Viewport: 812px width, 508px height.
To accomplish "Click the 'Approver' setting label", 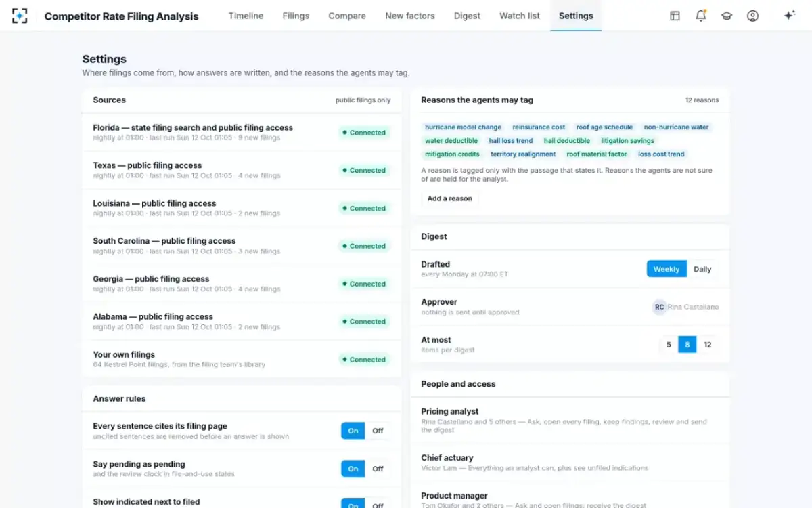I will pos(439,302).
